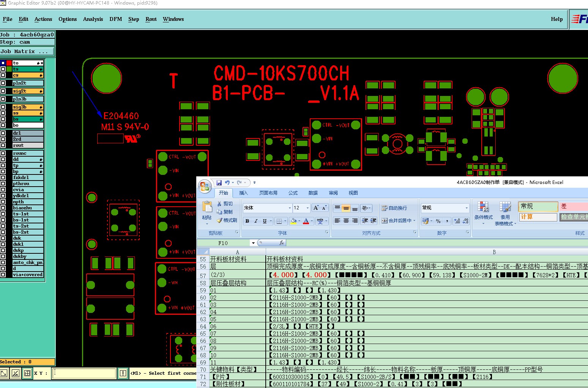
Task: Open the Customize Quick Access Toolbar arrow
Action: pyautogui.click(x=255, y=183)
